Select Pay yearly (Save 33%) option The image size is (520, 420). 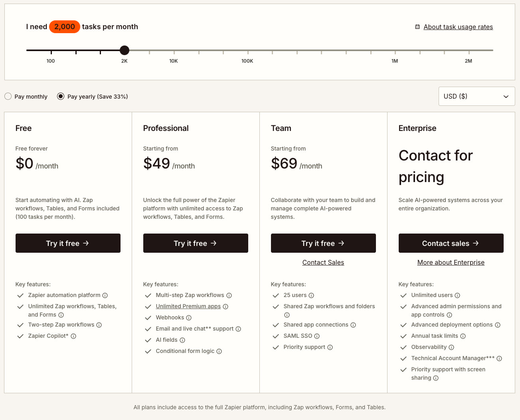point(61,96)
